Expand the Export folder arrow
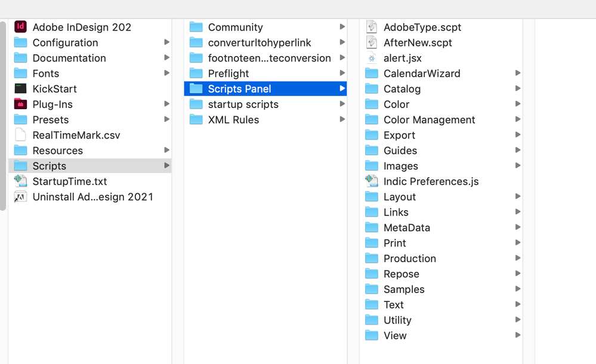Screen dimensions: 596x364 pyautogui.click(x=518, y=134)
